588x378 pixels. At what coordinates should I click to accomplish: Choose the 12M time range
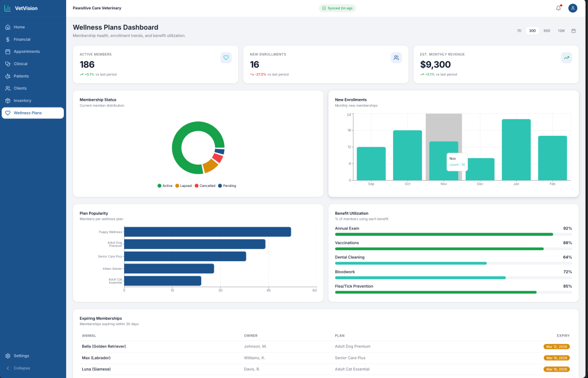561,31
